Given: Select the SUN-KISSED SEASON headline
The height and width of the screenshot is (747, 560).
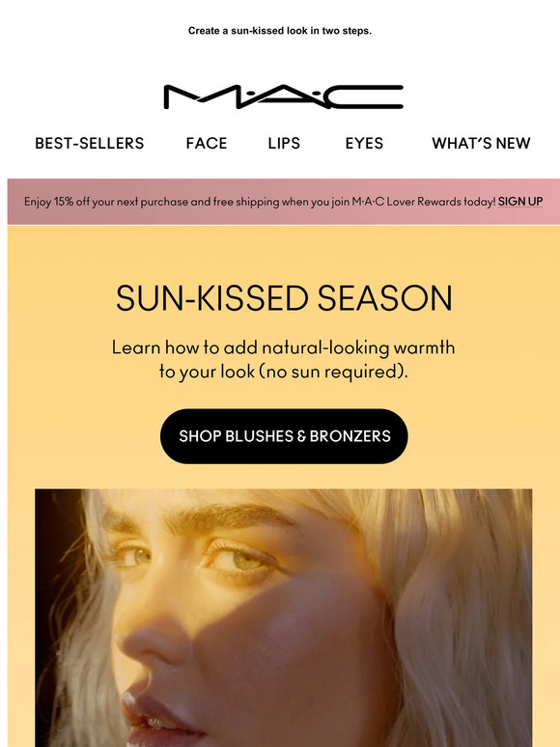Looking at the screenshot, I should pyautogui.click(x=284, y=298).
